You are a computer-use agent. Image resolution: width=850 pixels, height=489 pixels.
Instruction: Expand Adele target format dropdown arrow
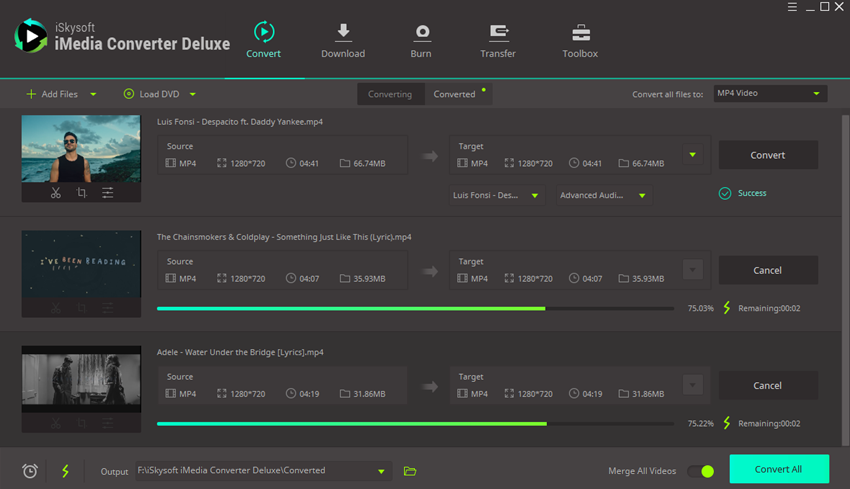pyautogui.click(x=693, y=385)
